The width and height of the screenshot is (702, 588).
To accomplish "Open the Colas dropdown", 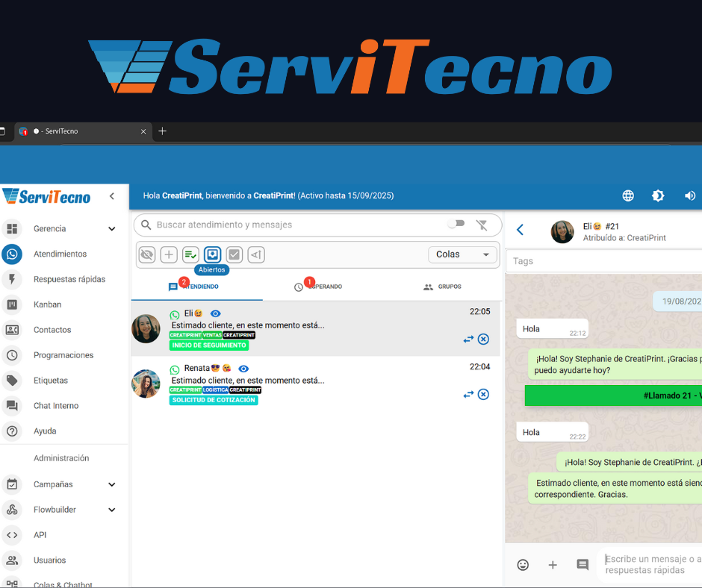I will tap(462, 254).
